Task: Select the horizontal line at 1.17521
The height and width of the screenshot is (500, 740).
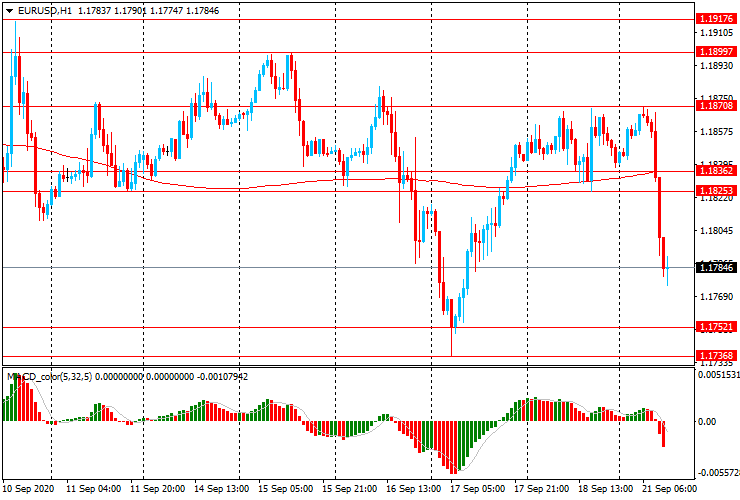Action: pos(348,327)
